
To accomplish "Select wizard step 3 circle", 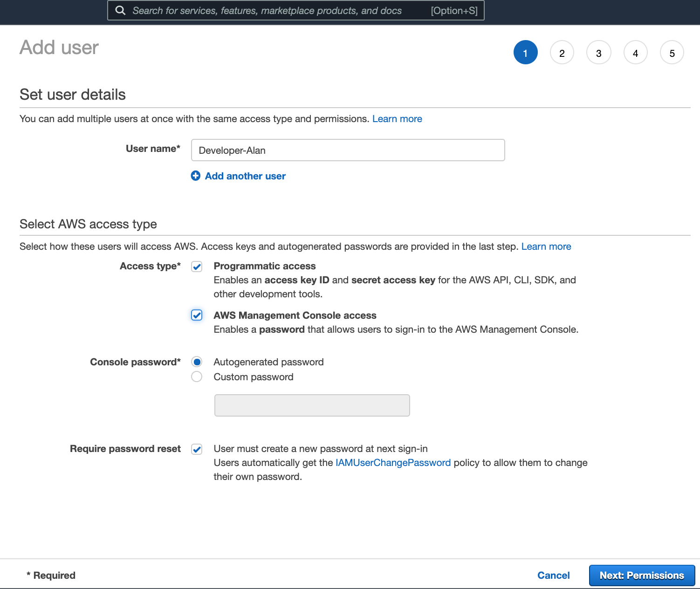I will pyautogui.click(x=598, y=52).
